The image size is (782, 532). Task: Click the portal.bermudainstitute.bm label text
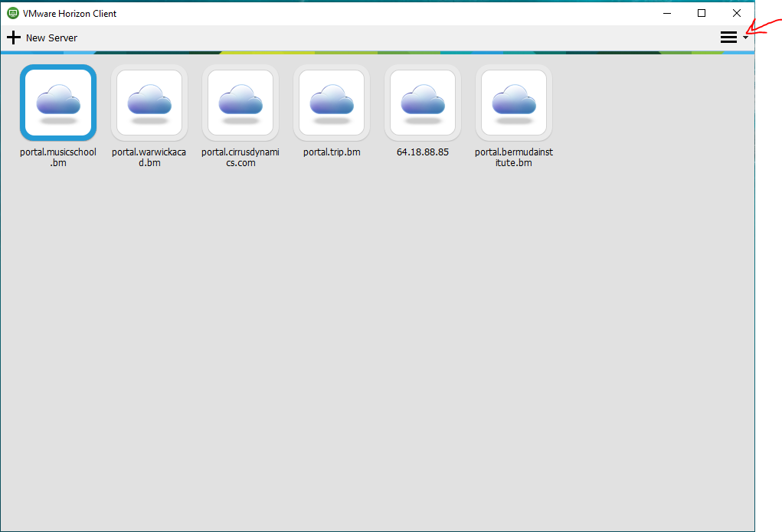(x=514, y=158)
